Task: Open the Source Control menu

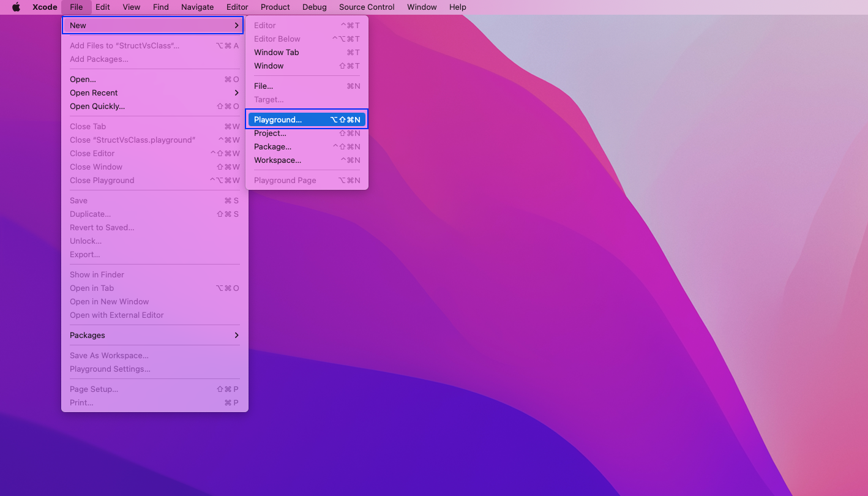Action: click(367, 7)
